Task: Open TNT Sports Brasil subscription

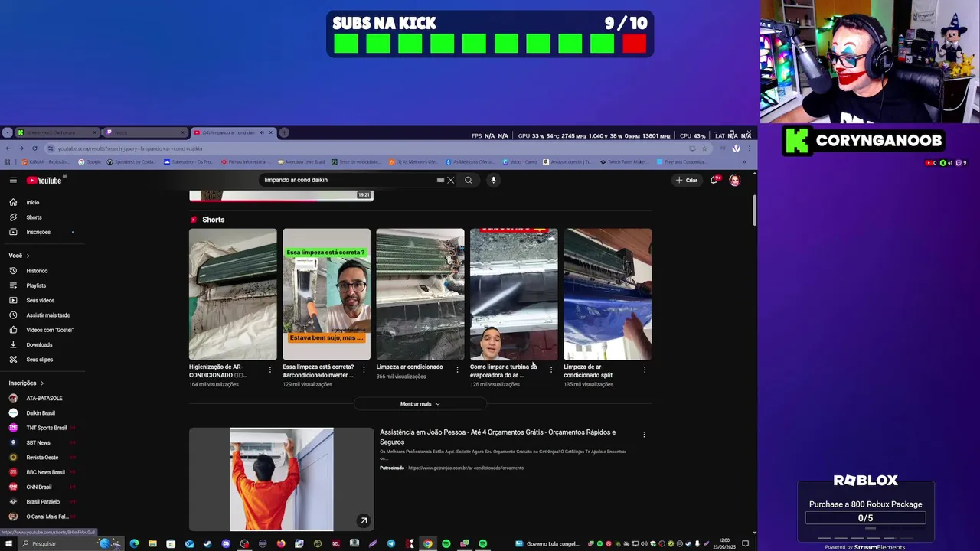Action: [46, 428]
